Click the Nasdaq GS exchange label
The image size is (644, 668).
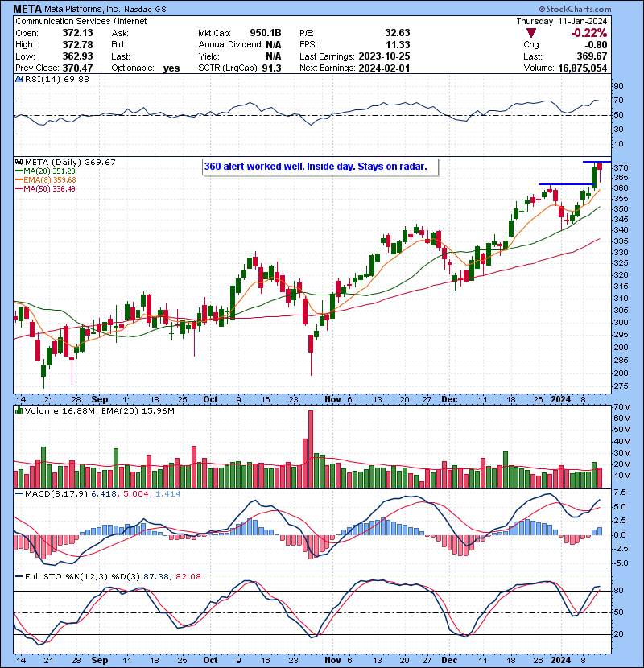pos(146,10)
